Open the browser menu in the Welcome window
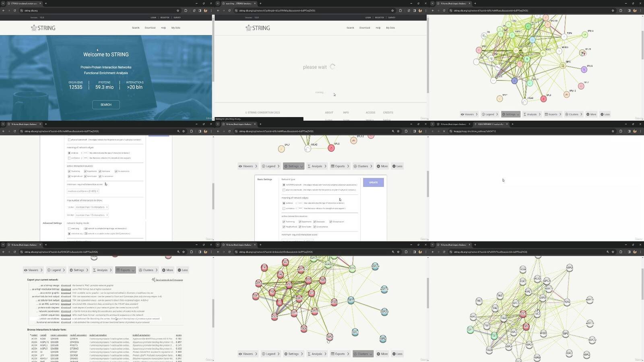This screenshot has height=362, width=644. point(211,10)
